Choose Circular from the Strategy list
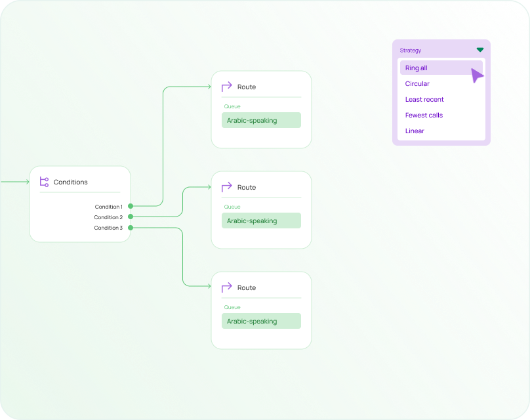The height and width of the screenshot is (420, 530). coord(417,84)
